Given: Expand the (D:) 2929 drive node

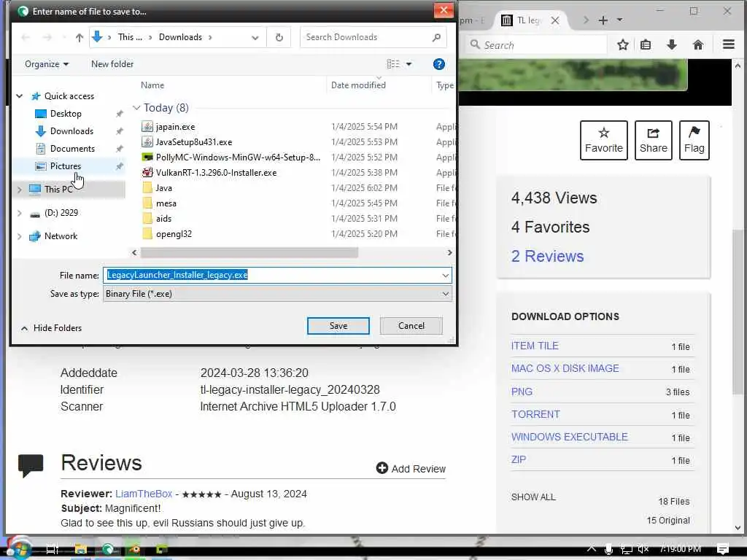Looking at the screenshot, I should [x=20, y=213].
